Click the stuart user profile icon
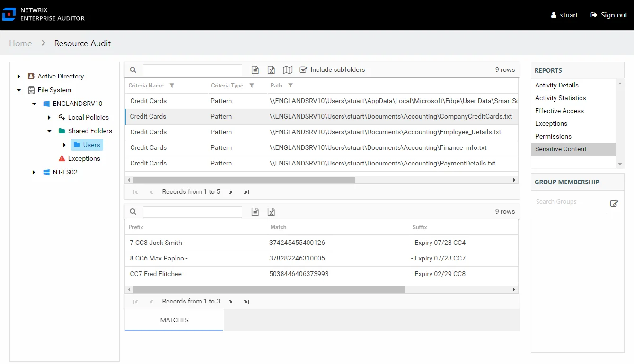The image size is (634, 364). coord(554,15)
